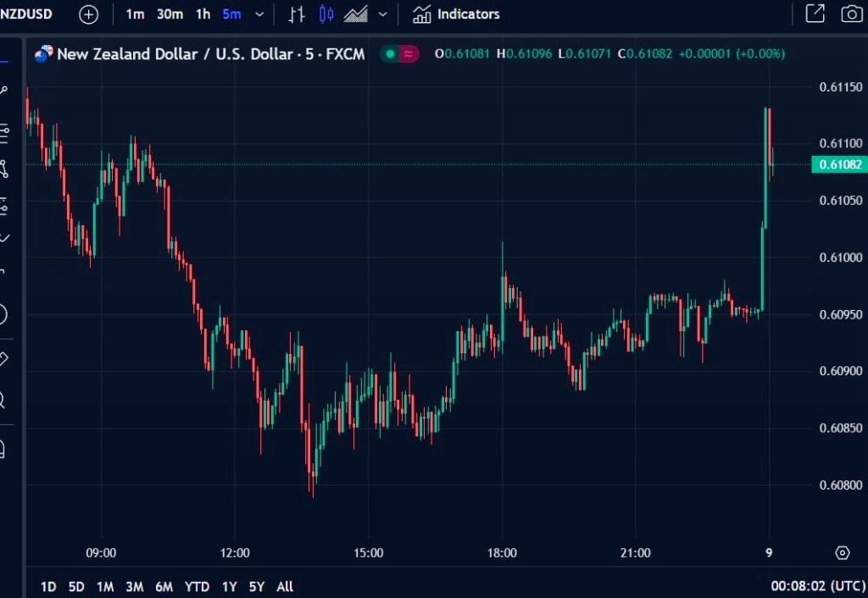The width and height of the screenshot is (868, 598).
Task: Open chart settings gear below price axis
Action: point(842,553)
